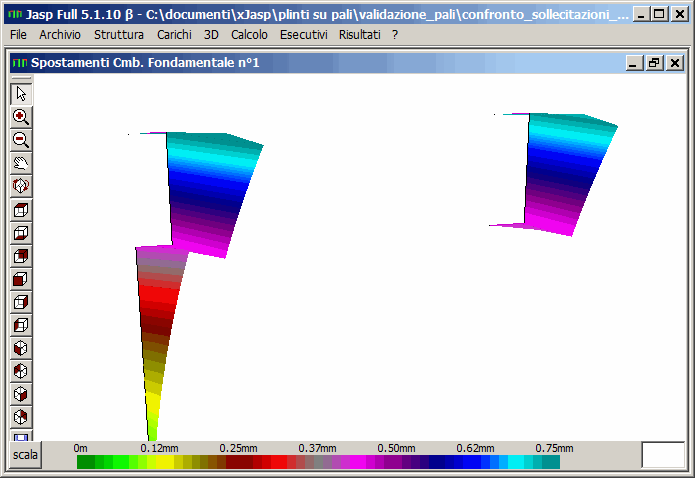This screenshot has width=695, height=478.
Task: Select isometric view with red lower-left face
Action: coord(21,349)
